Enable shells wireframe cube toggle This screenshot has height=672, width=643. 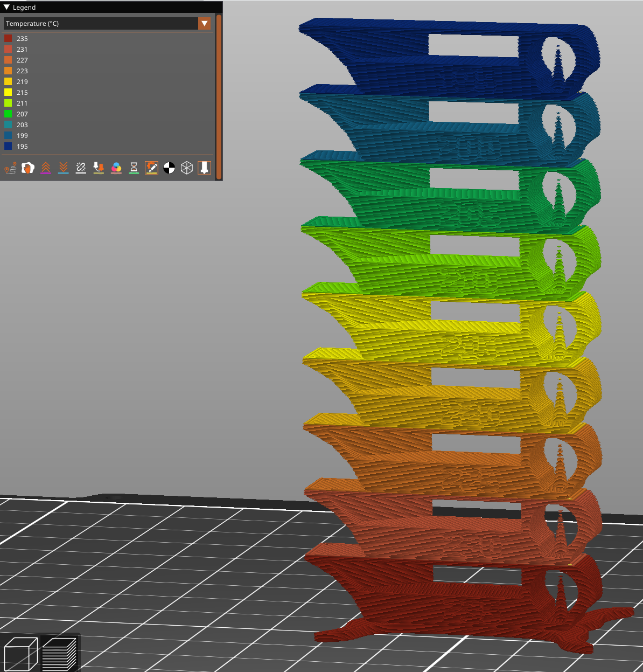click(x=187, y=168)
